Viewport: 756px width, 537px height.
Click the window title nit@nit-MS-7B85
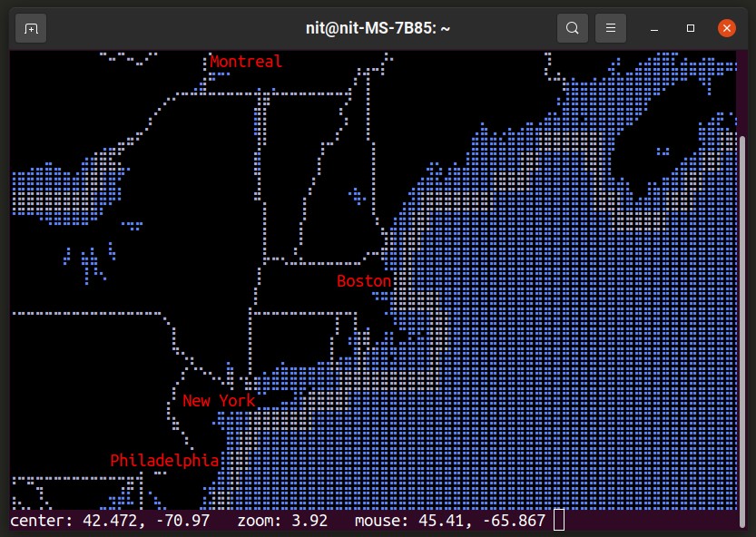click(378, 28)
